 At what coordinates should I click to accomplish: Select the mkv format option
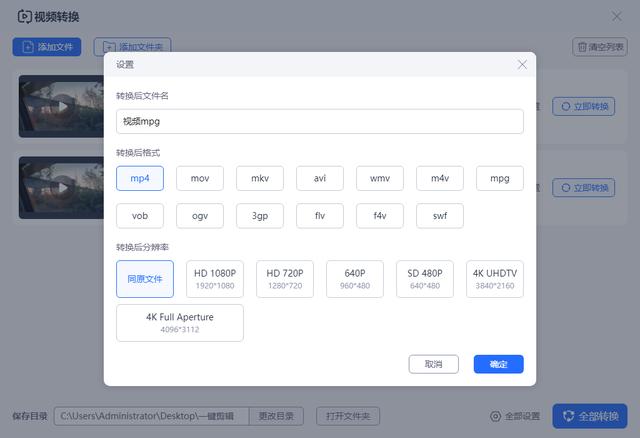(x=260, y=178)
